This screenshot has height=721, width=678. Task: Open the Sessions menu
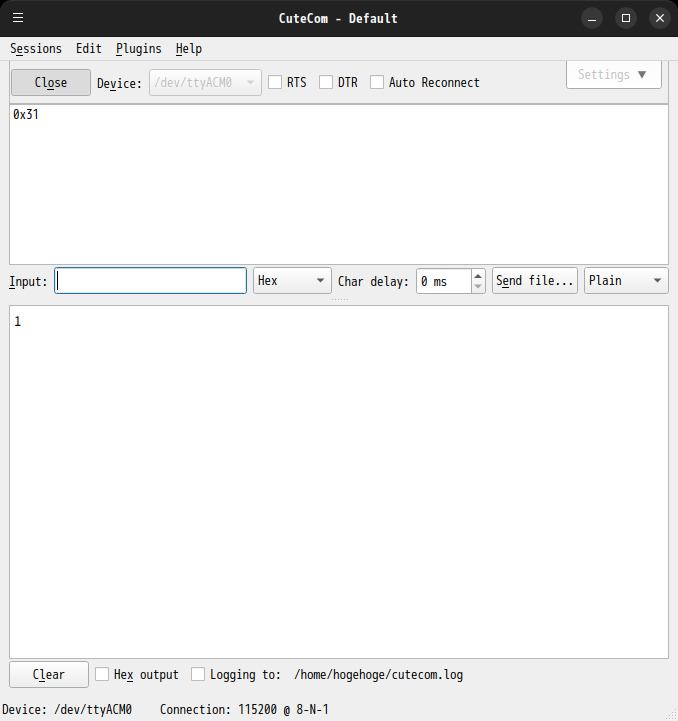pyautogui.click(x=36, y=49)
